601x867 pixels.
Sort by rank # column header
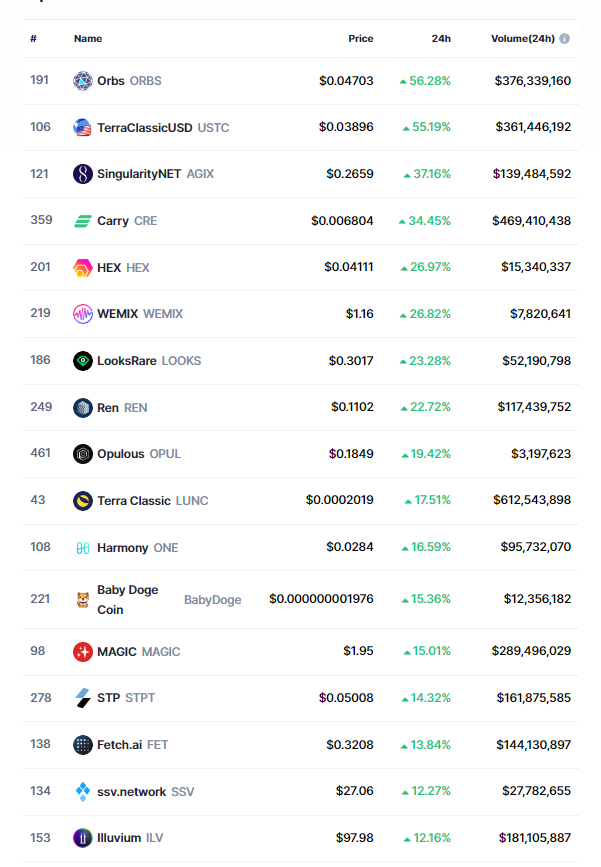[x=33, y=39]
